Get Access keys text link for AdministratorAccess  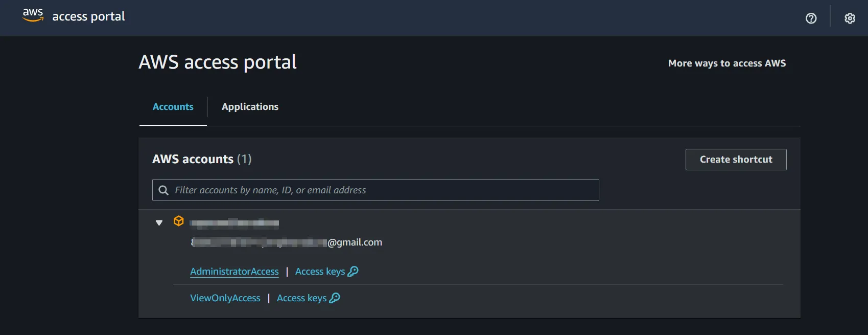click(320, 272)
